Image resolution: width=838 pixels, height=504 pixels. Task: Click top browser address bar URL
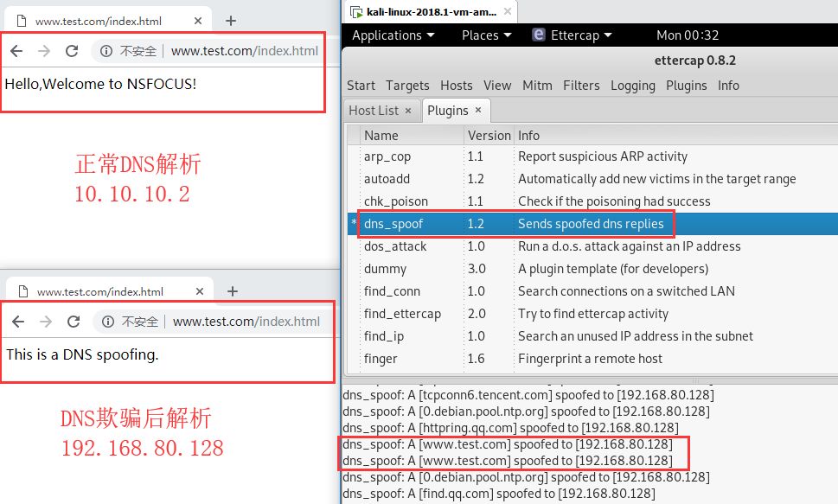coord(244,51)
